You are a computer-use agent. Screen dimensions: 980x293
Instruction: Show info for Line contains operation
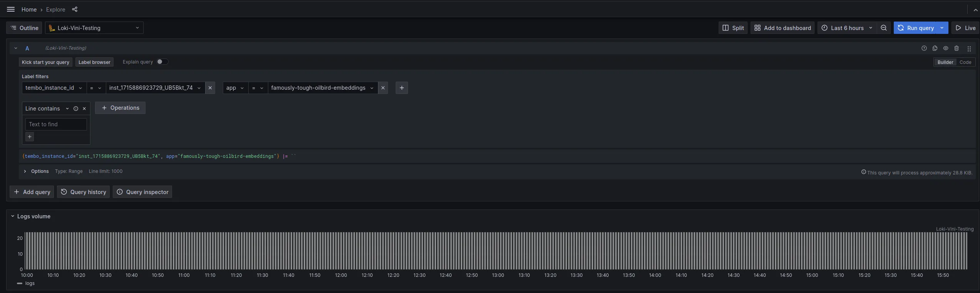[76, 109]
